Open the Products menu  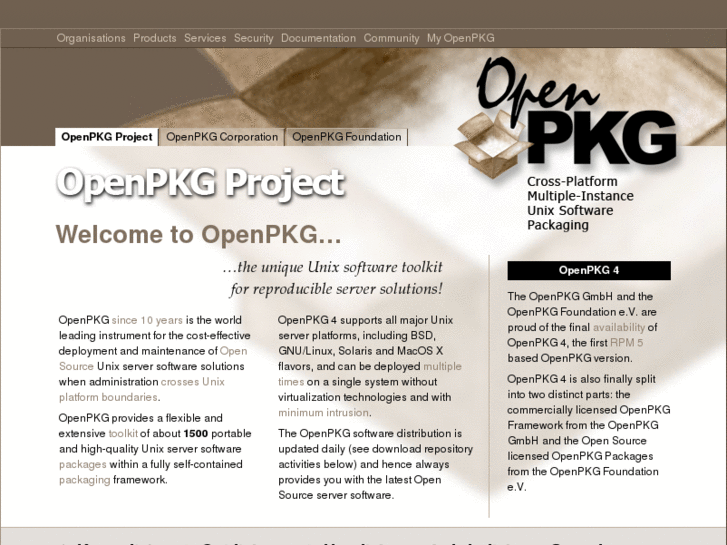click(x=155, y=38)
